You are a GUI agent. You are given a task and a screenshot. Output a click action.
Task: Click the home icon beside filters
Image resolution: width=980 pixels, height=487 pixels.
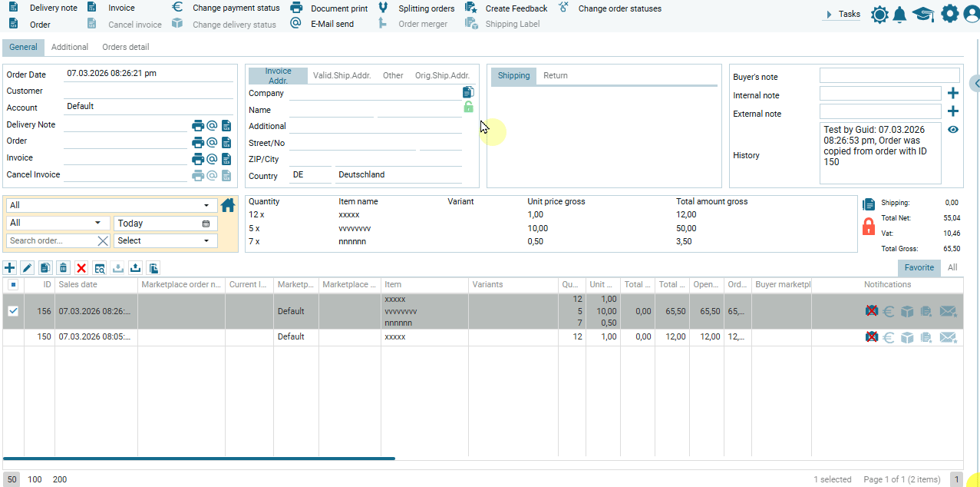[228, 205]
